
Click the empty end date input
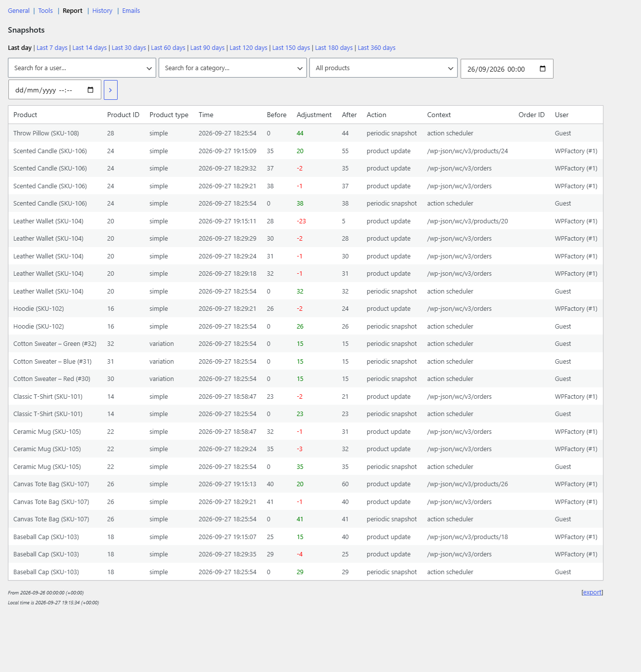pyautogui.click(x=55, y=90)
